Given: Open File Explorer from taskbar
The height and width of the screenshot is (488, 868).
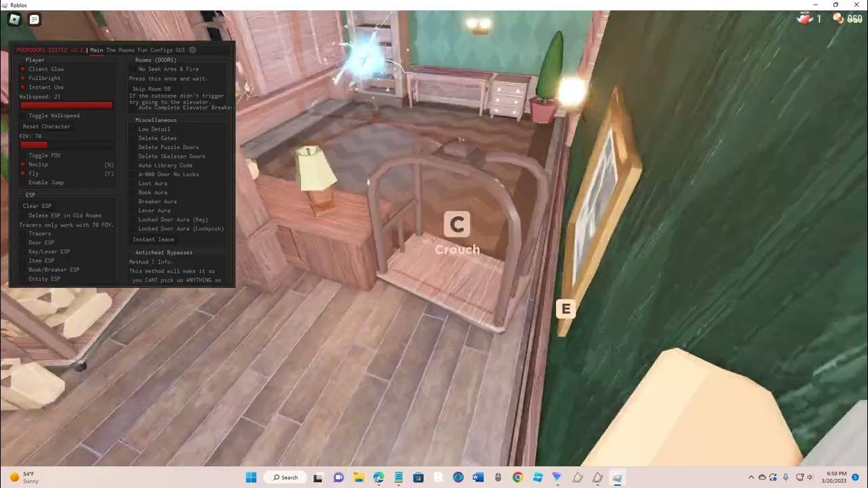Looking at the screenshot, I should point(358,477).
